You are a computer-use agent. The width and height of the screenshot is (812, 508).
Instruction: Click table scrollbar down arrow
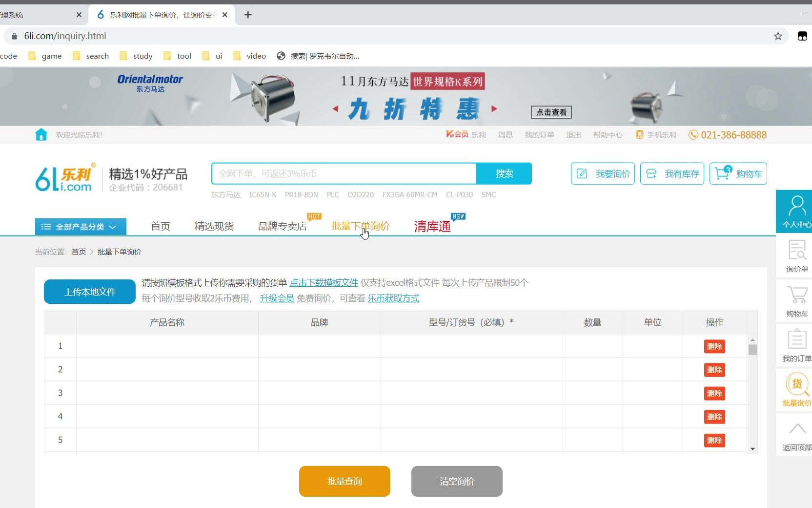coord(752,449)
